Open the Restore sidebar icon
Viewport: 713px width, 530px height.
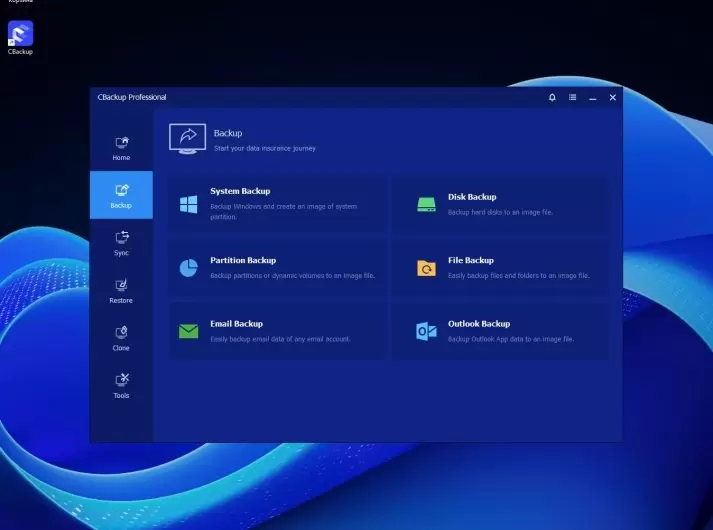tap(121, 285)
